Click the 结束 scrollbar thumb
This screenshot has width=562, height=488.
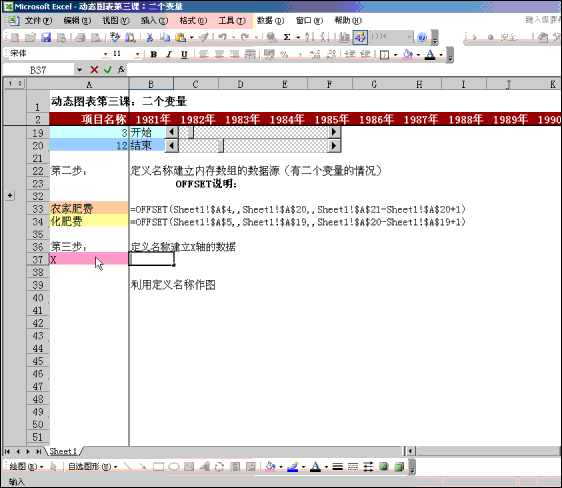(220, 145)
